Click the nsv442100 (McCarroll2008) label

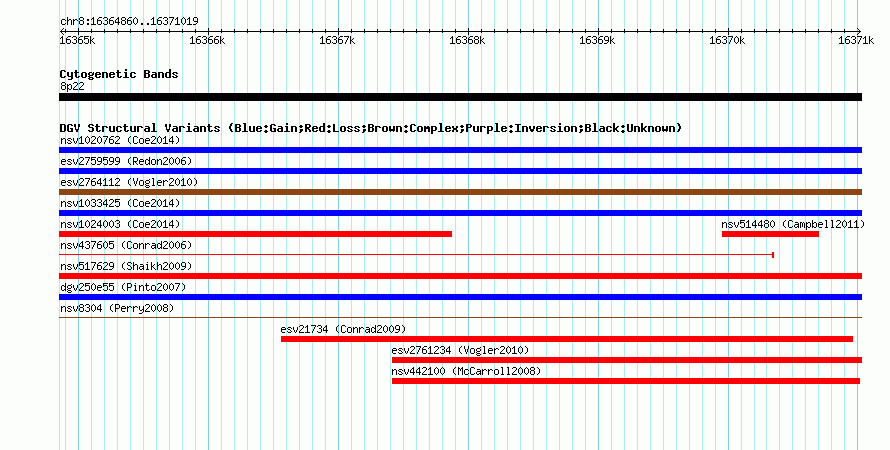tap(466, 371)
